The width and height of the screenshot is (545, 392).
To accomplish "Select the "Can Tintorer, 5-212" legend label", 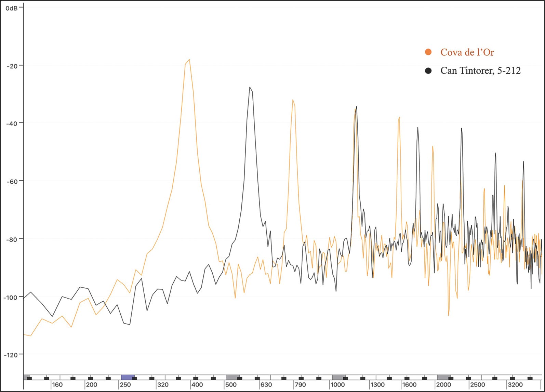I will (x=480, y=70).
